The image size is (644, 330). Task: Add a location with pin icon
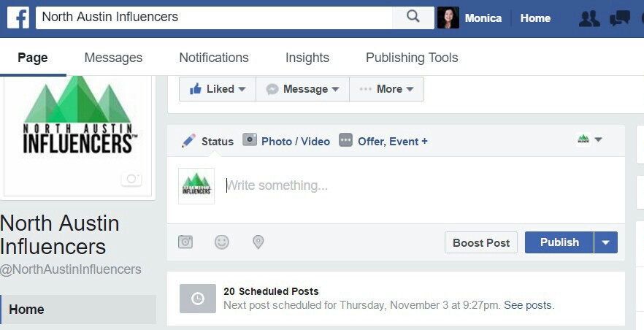(258, 242)
